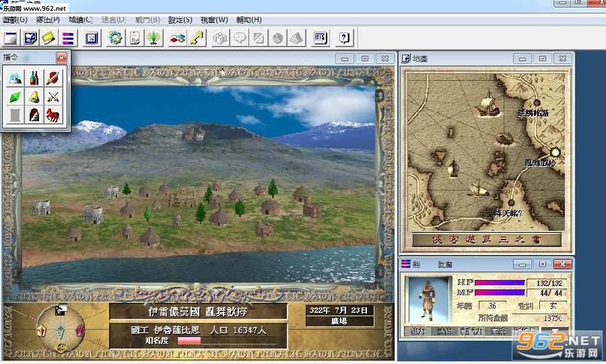Switch to the 技能 tab in character panel
This screenshot has width=606, height=364.
[444, 331]
